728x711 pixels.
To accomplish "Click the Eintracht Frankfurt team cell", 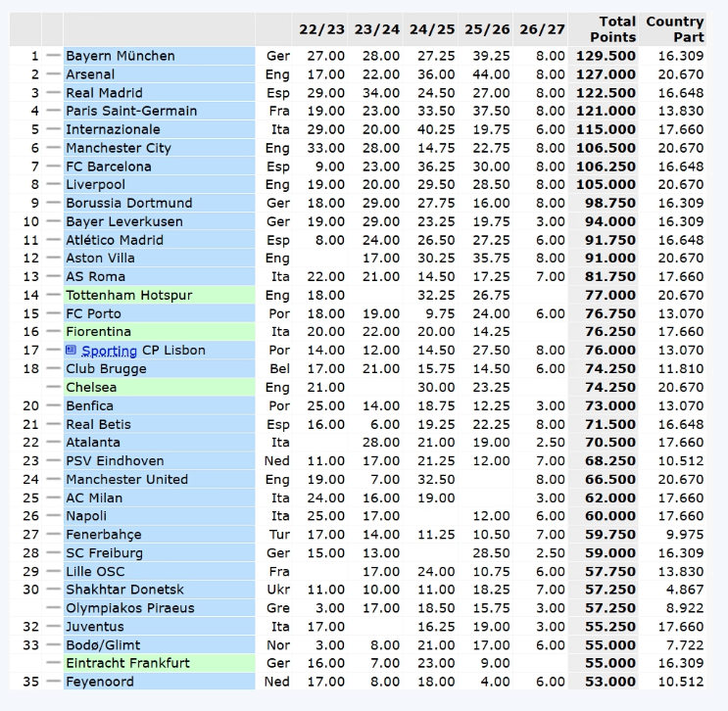I will click(x=160, y=663).
